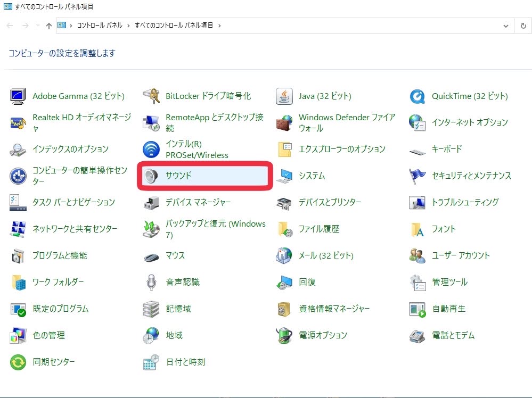The height and width of the screenshot is (398, 532).
Task: Open the サウンド speaker icon
Action: pos(152,176)
